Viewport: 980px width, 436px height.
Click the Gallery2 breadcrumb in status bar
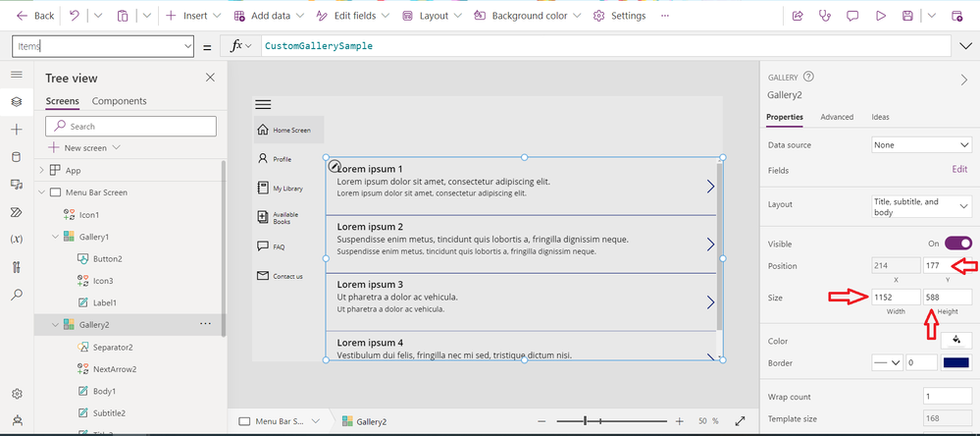[x=365, y=421]
